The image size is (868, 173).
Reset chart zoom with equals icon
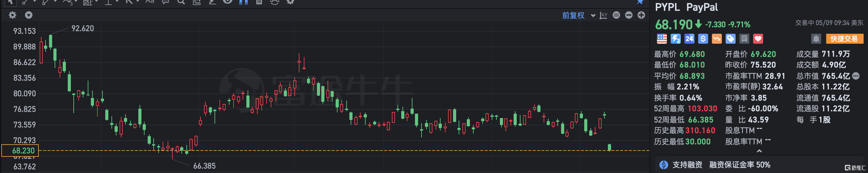point(616,15)
